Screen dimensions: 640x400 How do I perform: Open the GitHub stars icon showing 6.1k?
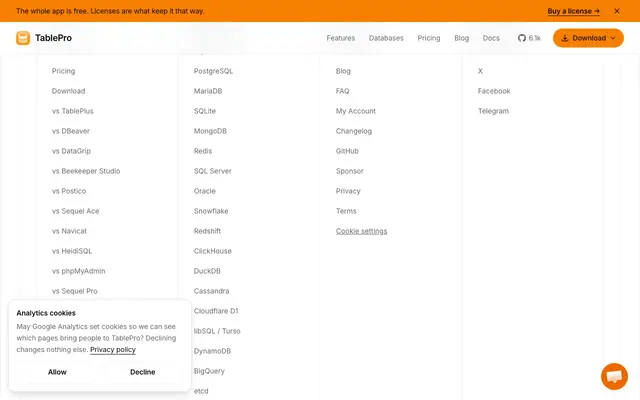(529, 38)
